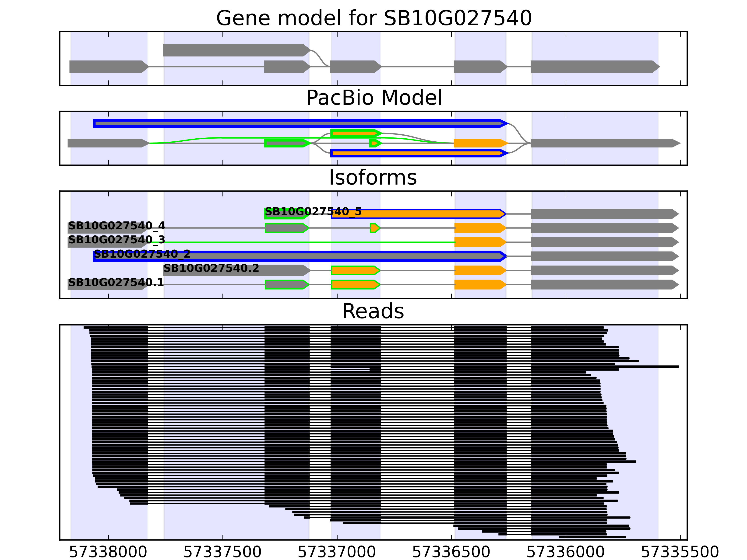
Task: Click the SB10G027540_2 isoform label
Action: [142, 254]
